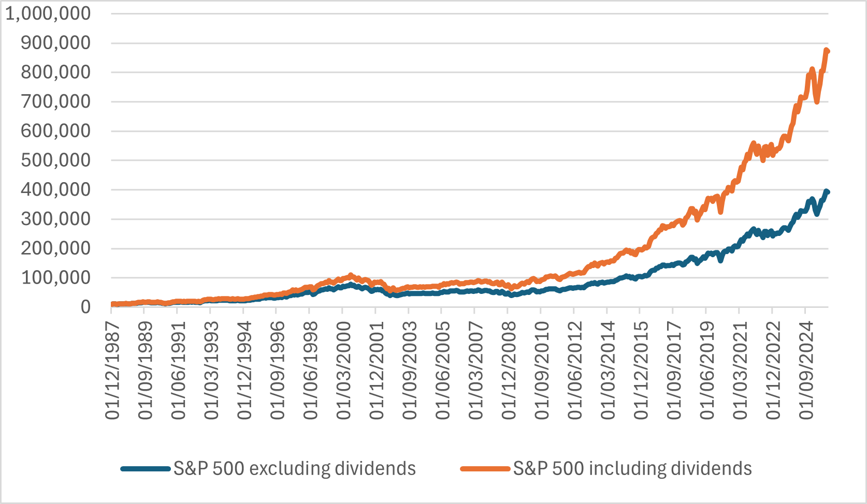Click the x-axis date "01/09/2010"

[542, 370]
